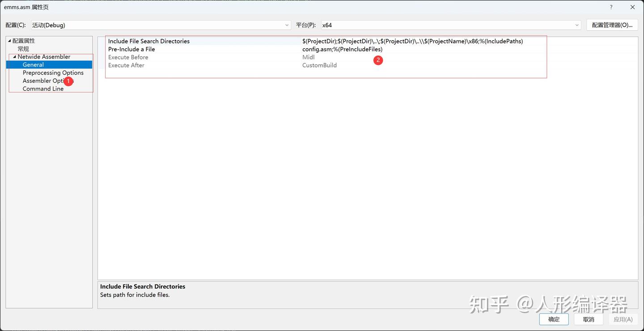Select the Include File Search Directories property name

[149, 41]
